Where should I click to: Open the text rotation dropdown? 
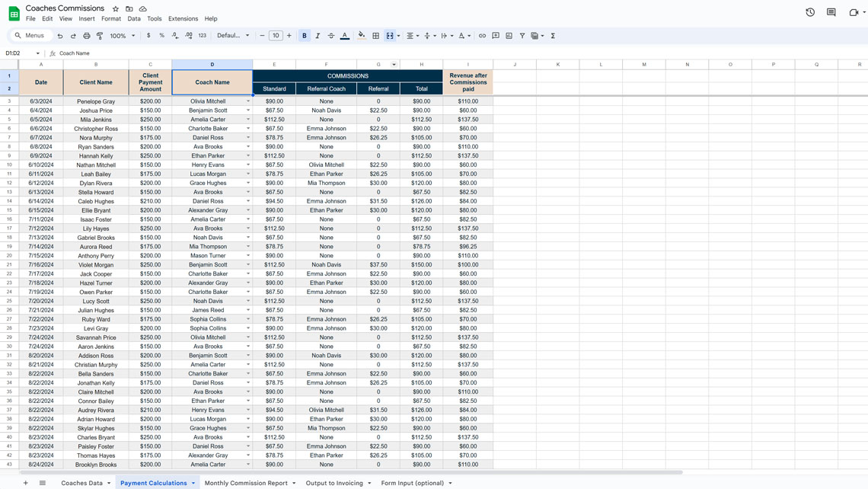coord(464,36)
